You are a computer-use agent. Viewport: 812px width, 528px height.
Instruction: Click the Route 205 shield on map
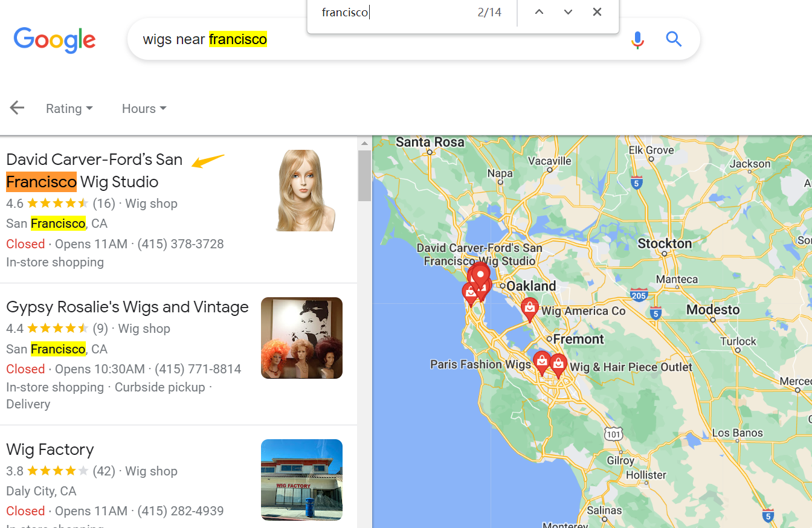coord(639,295)
